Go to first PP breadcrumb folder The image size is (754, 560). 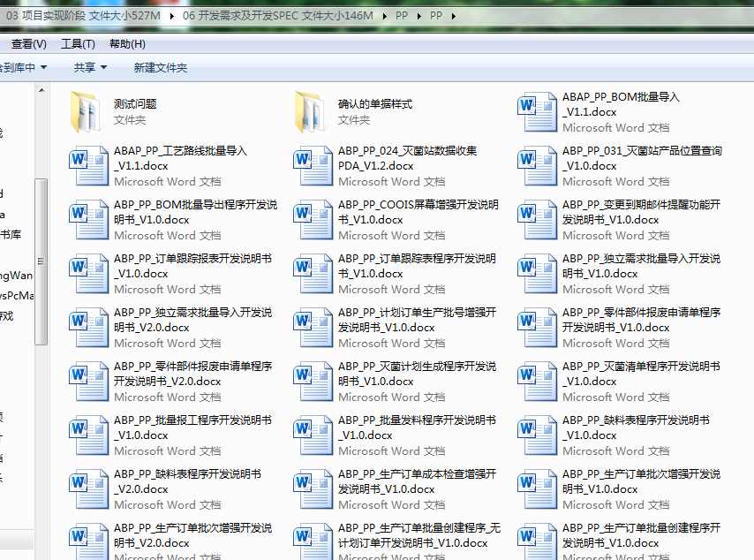[x=402, y=16]
